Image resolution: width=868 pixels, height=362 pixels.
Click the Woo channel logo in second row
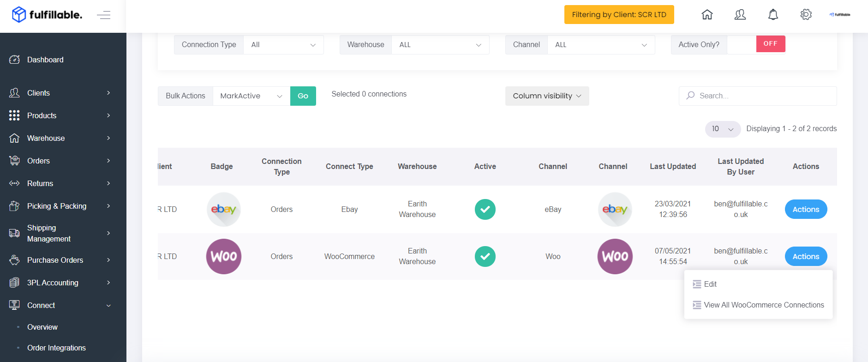[615, 256]
